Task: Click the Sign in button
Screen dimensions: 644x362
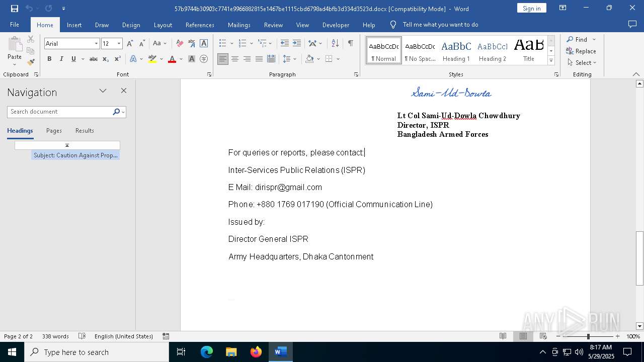Action: 532,8
